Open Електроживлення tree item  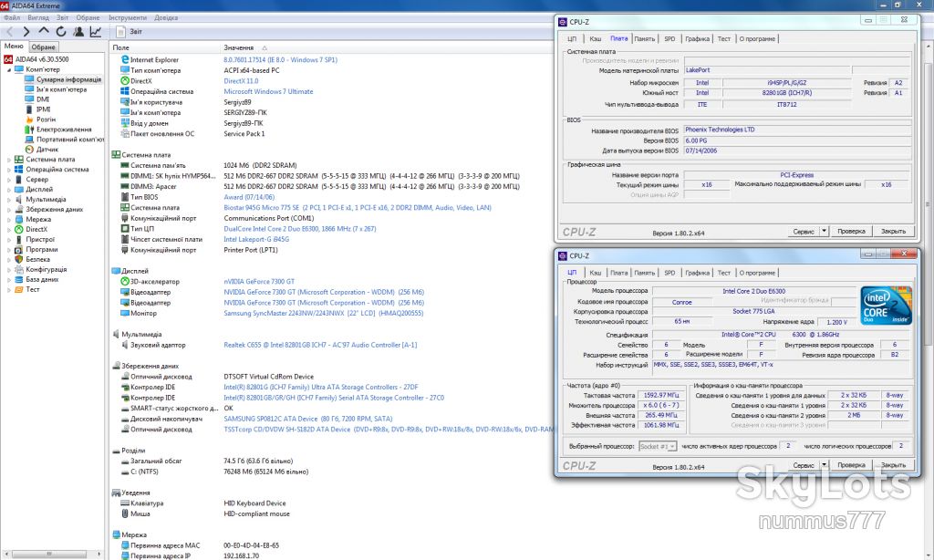click(x=64, y=130)
